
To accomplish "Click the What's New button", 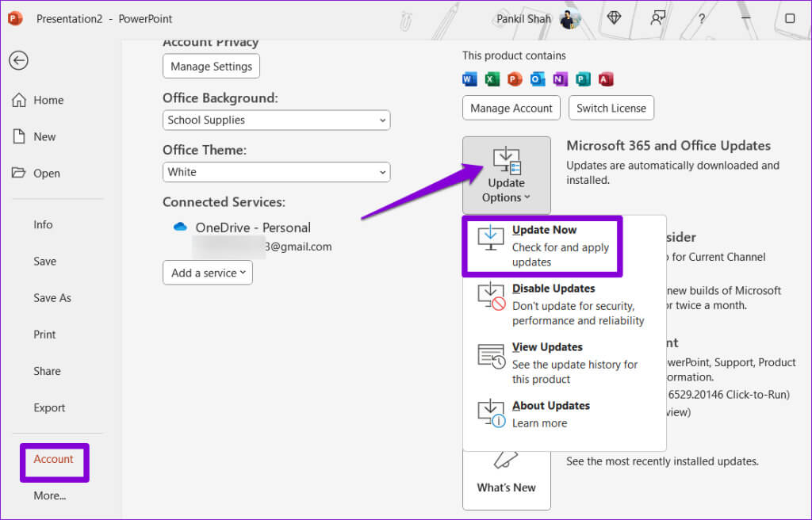I will pos(507,480).
